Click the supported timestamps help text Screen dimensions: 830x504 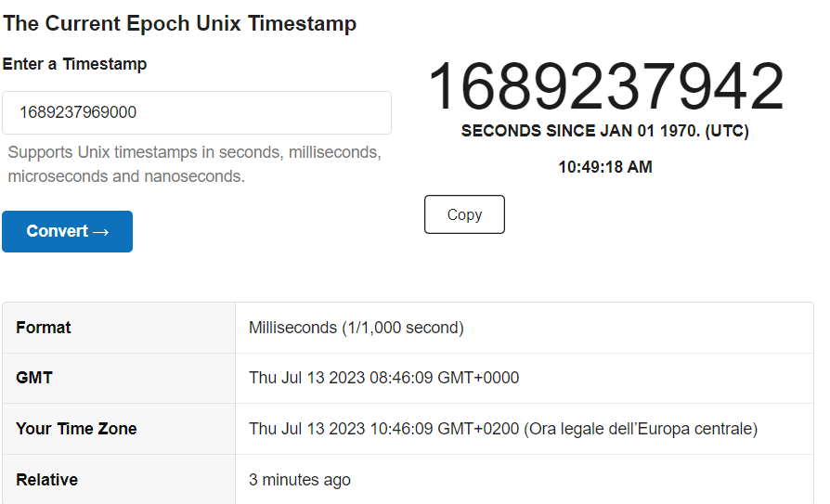point(194,151)
